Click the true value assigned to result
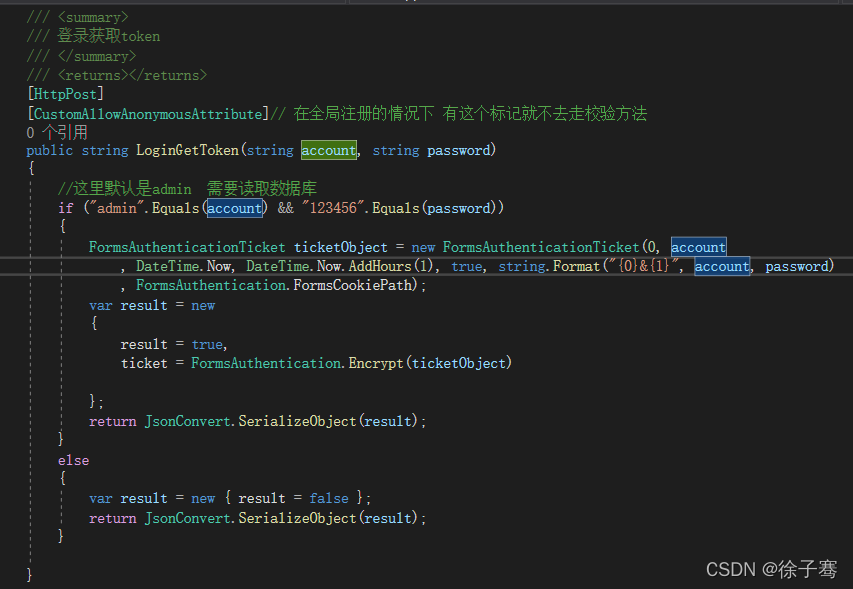The height and width of the screenshot is (589, 853). click(207, 344)
